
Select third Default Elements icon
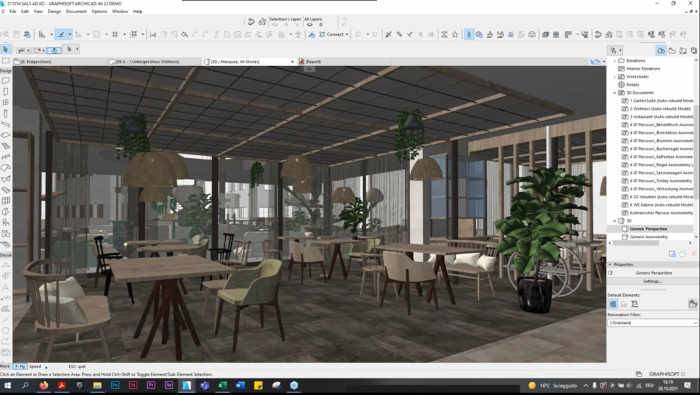pyautogui.click(x=635, y=304)
